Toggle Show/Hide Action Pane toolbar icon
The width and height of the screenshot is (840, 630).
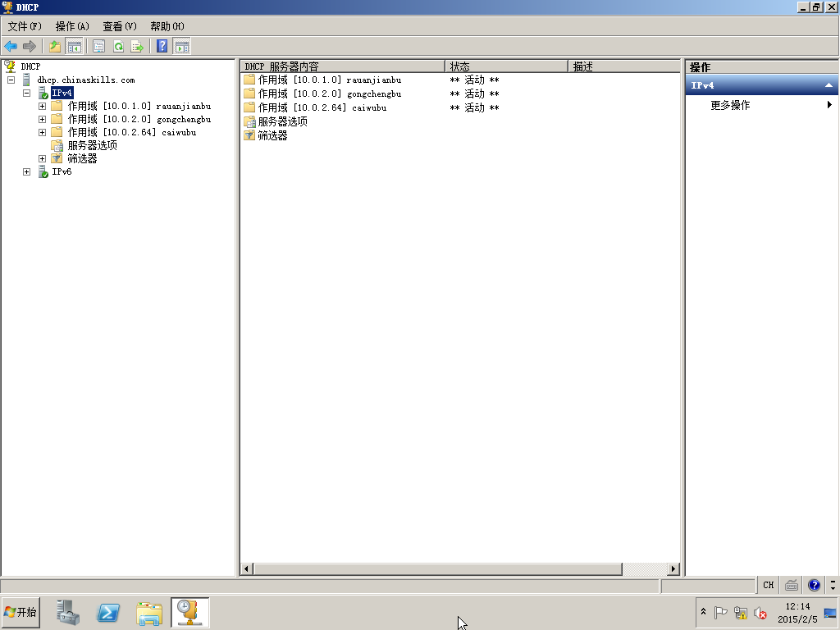(182, 47)
